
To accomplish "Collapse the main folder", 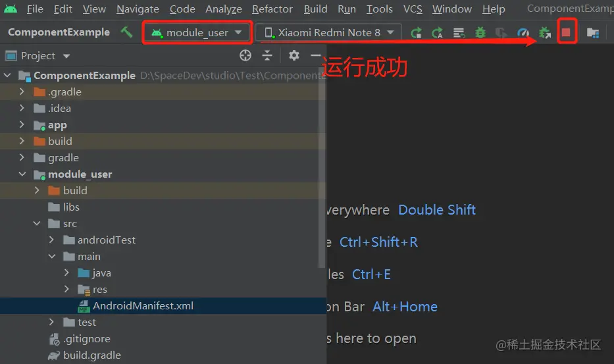I will 52,256.
